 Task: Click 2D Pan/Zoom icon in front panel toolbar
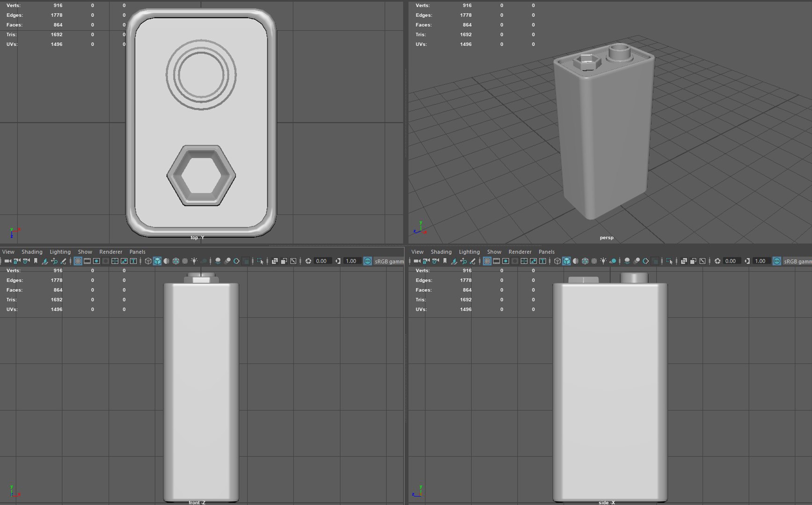pos(54,261)
